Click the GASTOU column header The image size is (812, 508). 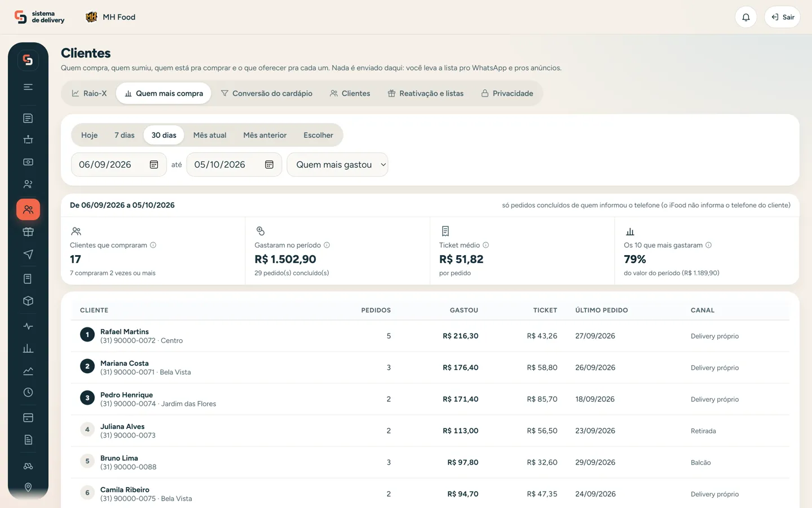click(464, 310)
